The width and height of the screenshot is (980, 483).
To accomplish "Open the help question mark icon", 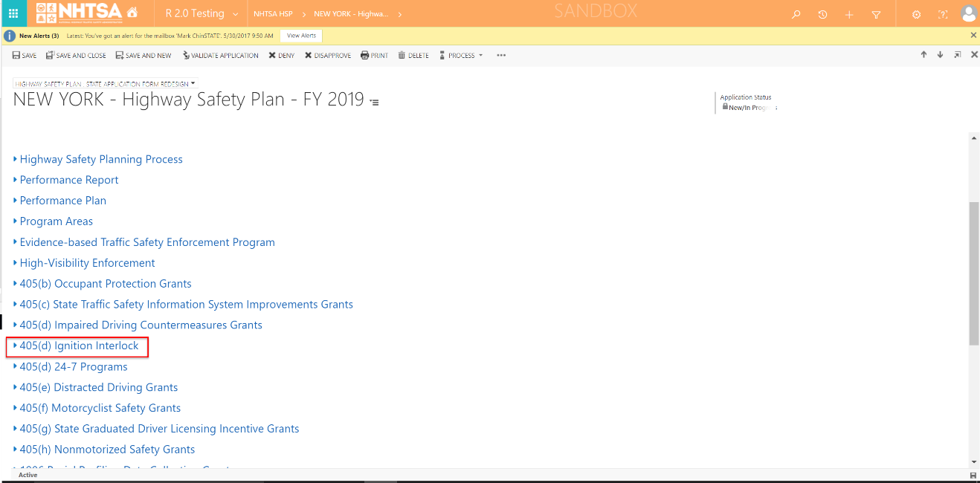I will pyautogui.click(x=943, y=14).
